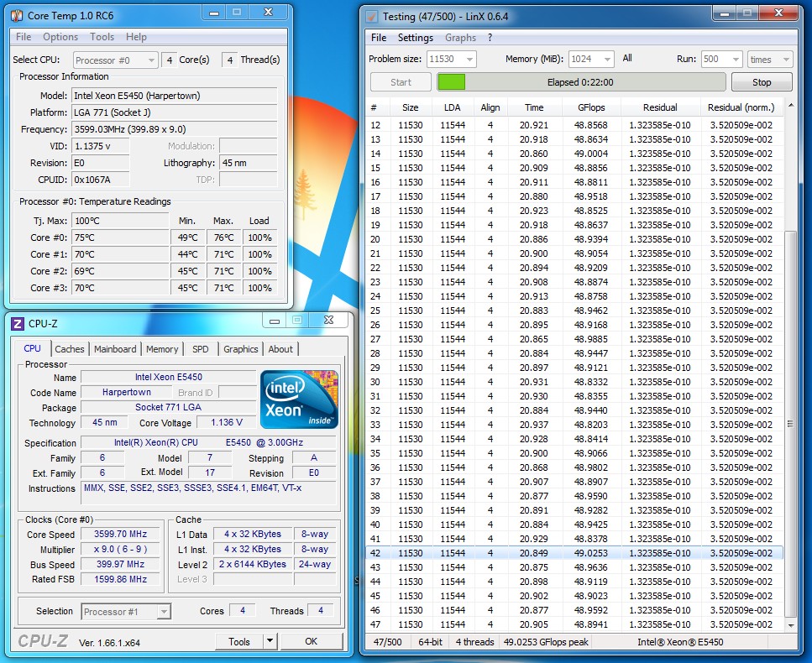Click the CPU-Z title bar icon
The width and height of the screenshot is (812, 663).
click(17, 324)
